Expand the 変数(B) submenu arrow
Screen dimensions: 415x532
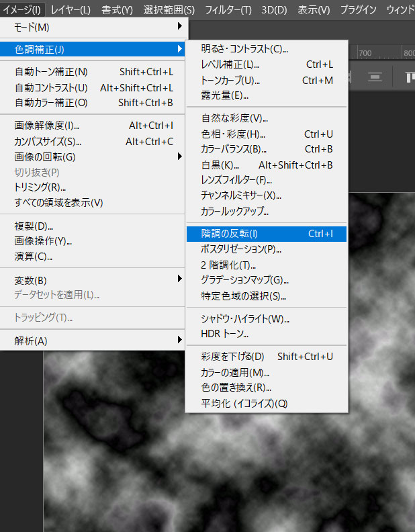[x=180, y=279]
